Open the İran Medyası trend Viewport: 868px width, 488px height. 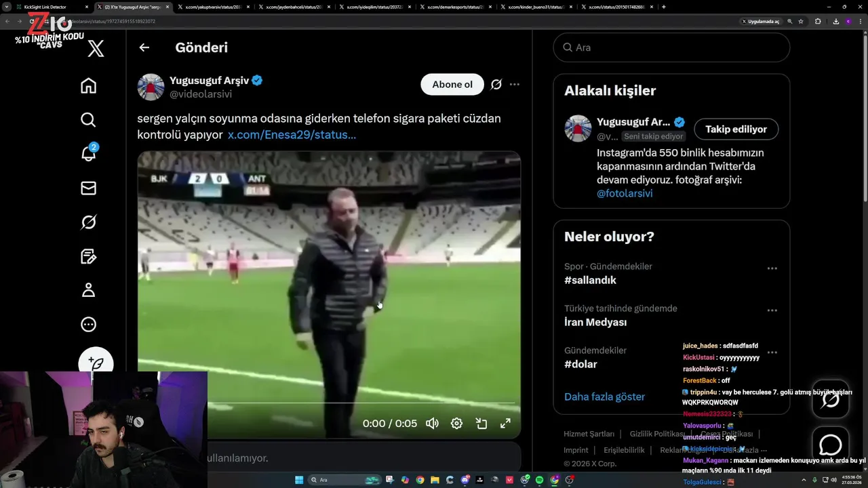(x=595, y=322)
